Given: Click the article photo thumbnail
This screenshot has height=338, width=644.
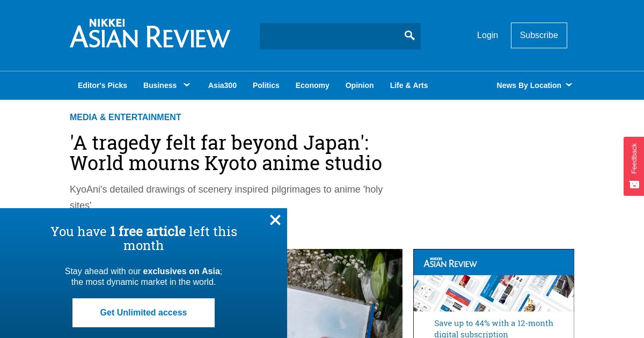Looking at the screenshot, I should (x=345, y=293).
